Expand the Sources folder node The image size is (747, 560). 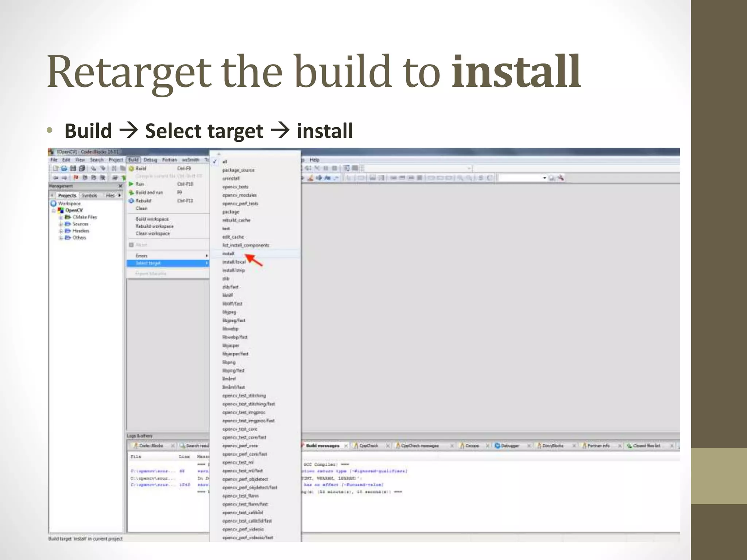click(x=61, y=224)
